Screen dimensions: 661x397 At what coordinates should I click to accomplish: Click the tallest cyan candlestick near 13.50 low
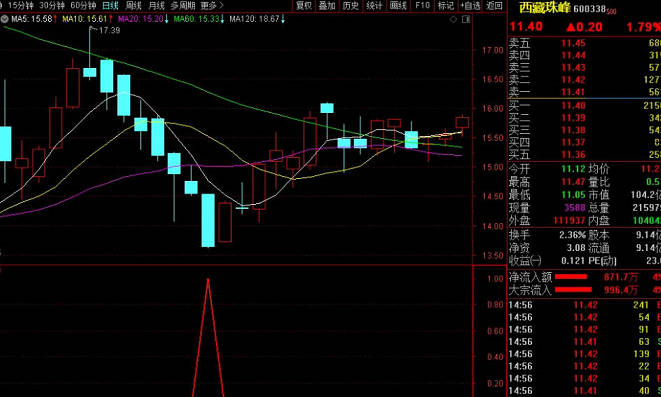pos(208,220)
